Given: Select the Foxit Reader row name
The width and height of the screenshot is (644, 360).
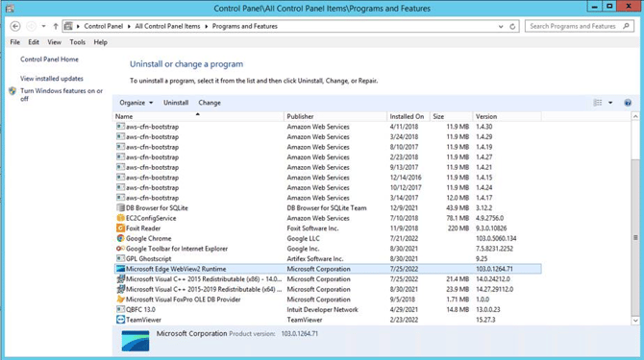Looking at the screenshot, I should (143, 228).
